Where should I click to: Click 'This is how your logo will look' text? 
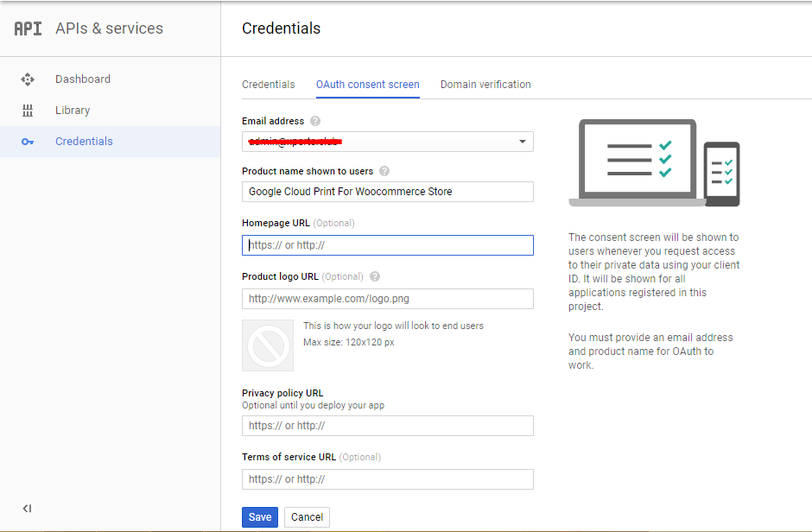pyautogui.click(x=393, y=326)
